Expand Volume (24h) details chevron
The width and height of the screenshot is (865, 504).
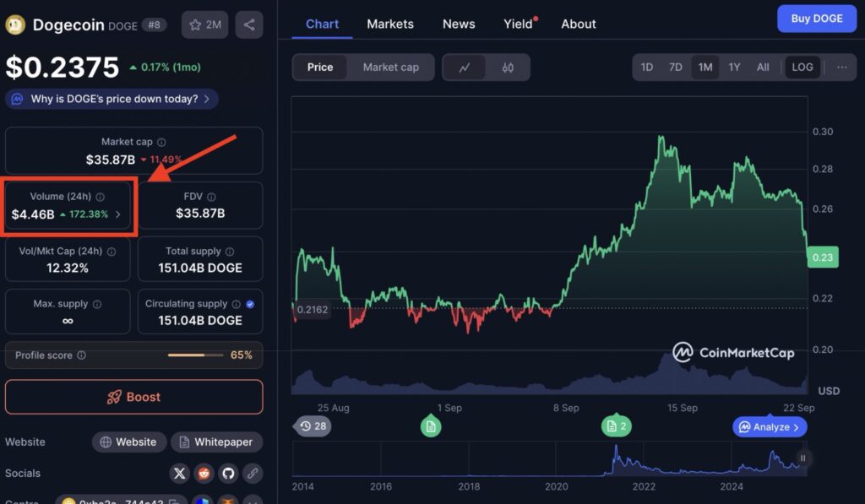pos(117,214)
